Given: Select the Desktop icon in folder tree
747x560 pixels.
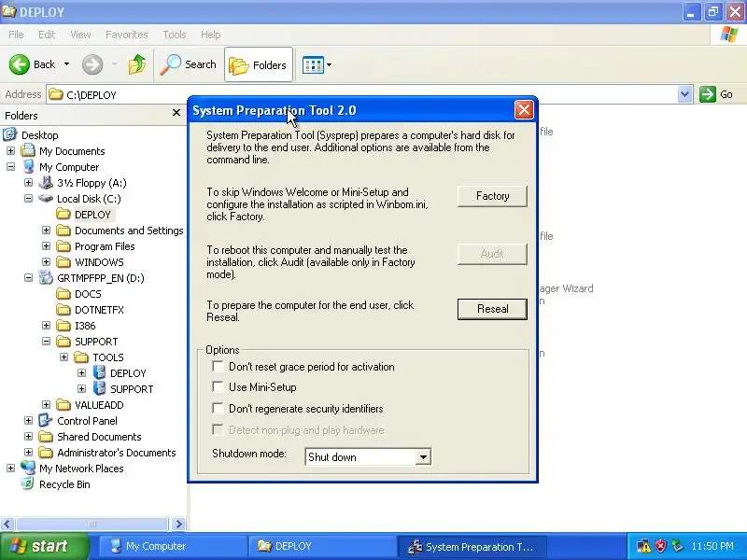Looking at the screenshot, I should [10, 134].
